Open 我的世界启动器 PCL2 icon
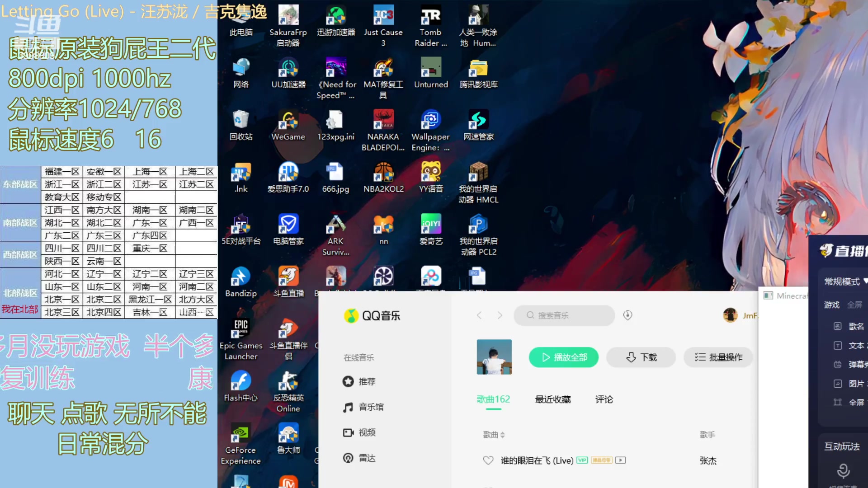Image resolution: width=868 pixels, height=488 pixels. coord(478,235)
